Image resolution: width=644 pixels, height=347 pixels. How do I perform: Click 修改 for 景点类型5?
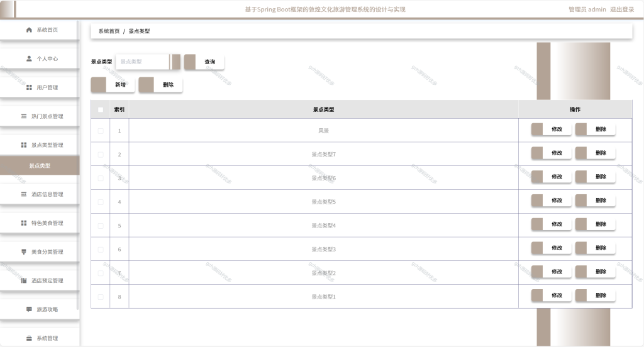click(551, 201)
